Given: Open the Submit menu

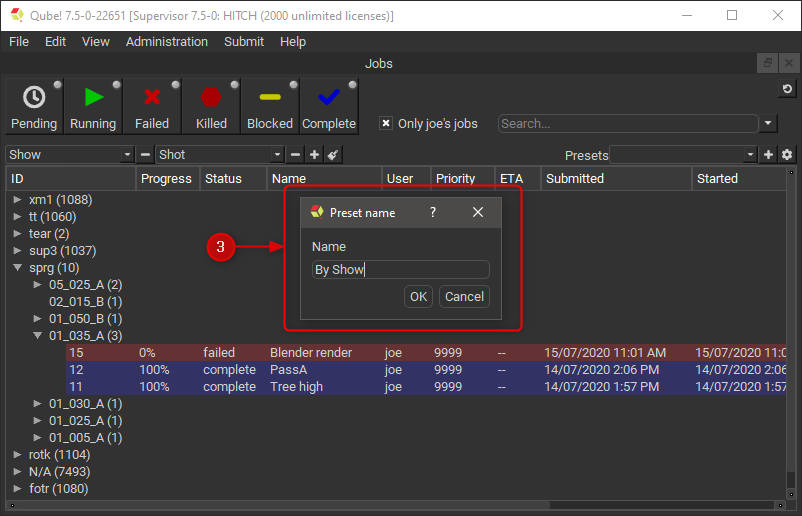Looking at the screenshot, I should coord(244,42).
